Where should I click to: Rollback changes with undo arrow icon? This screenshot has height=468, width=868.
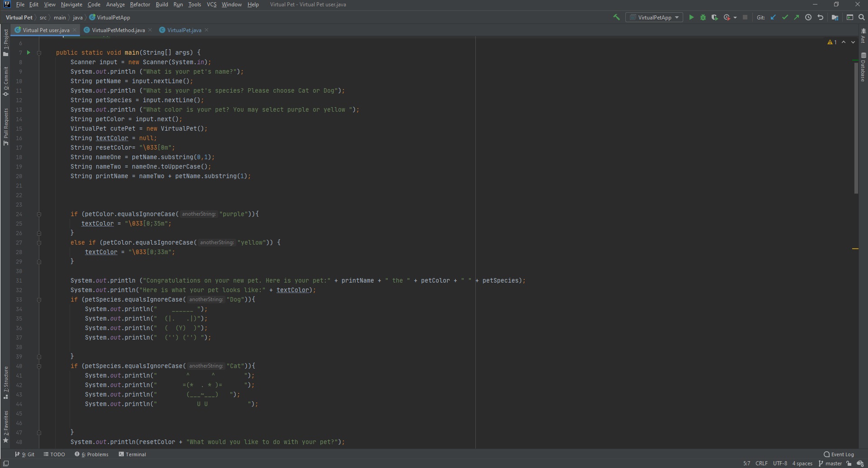(x=820, y=17)
